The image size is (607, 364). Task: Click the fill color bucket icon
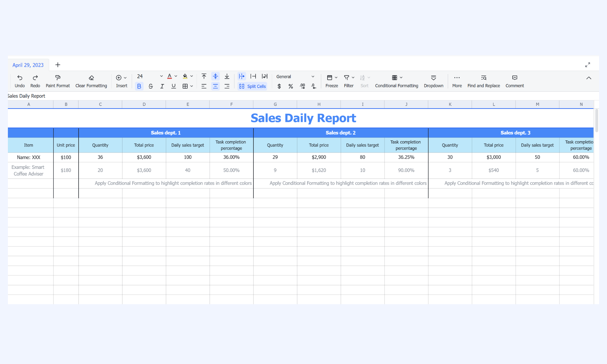185,76
